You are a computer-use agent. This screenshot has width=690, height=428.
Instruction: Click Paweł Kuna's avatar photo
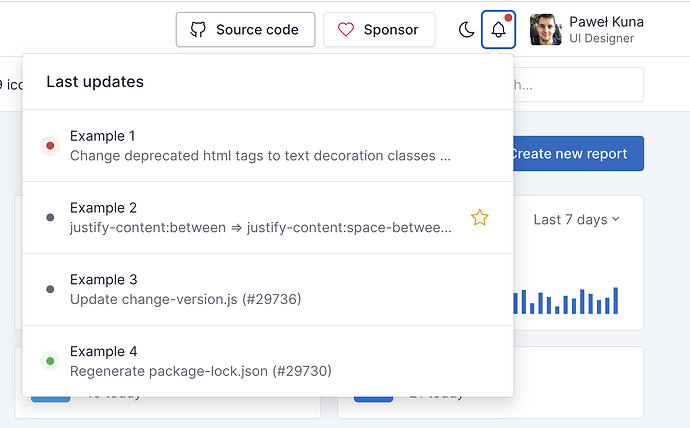[x=545, y=30]
